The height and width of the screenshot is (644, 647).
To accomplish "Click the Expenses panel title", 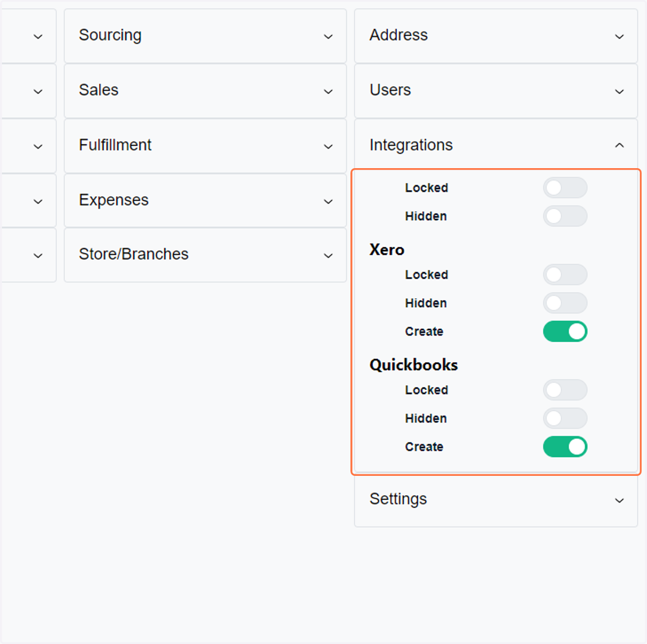I will (114, 200).
